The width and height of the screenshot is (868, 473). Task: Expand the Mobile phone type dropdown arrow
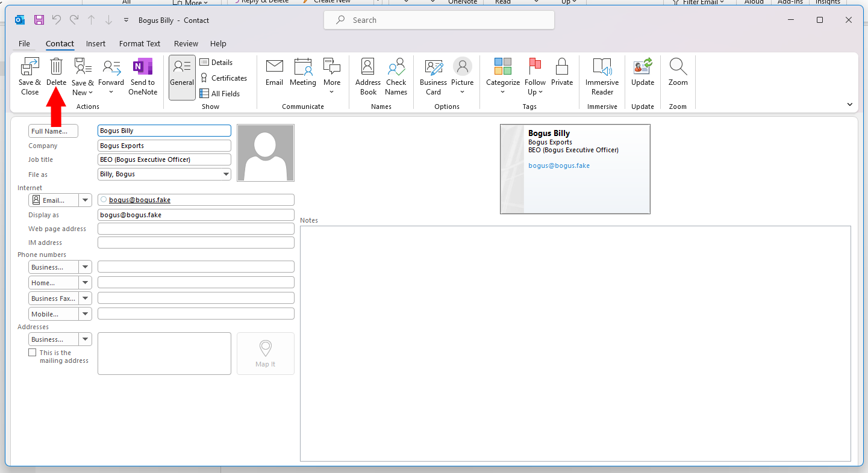click(85, 314)
